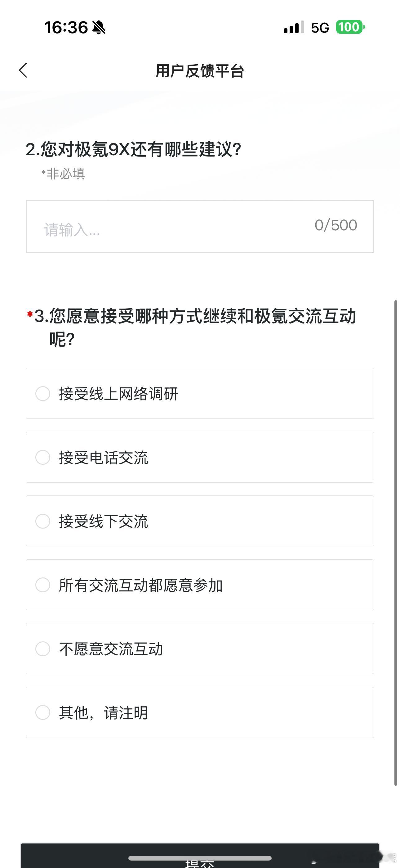Tap question 2 极氪9X建议 heading

point(134,149)
